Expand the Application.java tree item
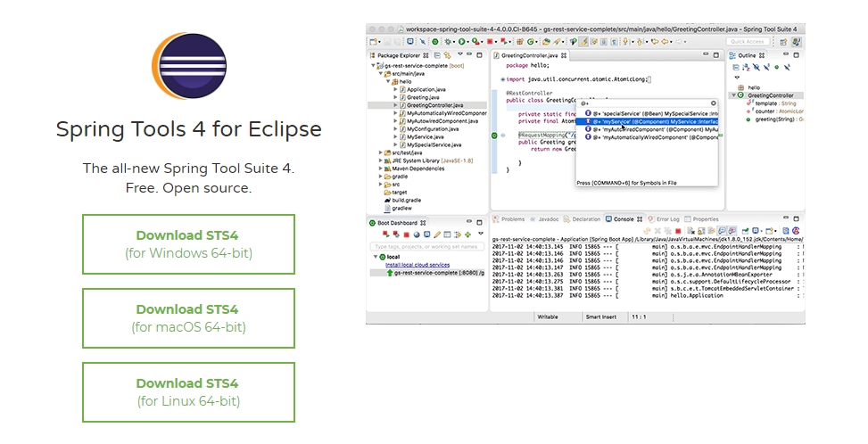868x444 pixels. [x=395, y=89]
